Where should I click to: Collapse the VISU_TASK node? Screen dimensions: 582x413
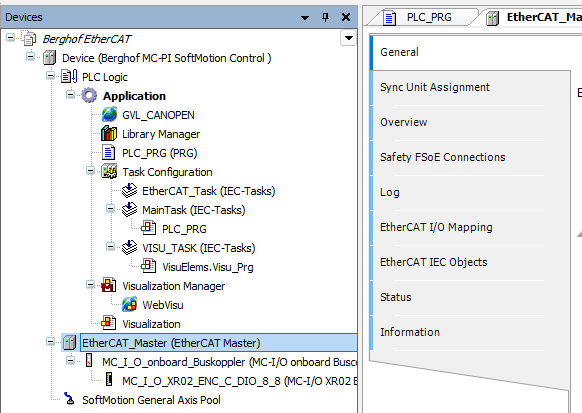tap(110, 246)
